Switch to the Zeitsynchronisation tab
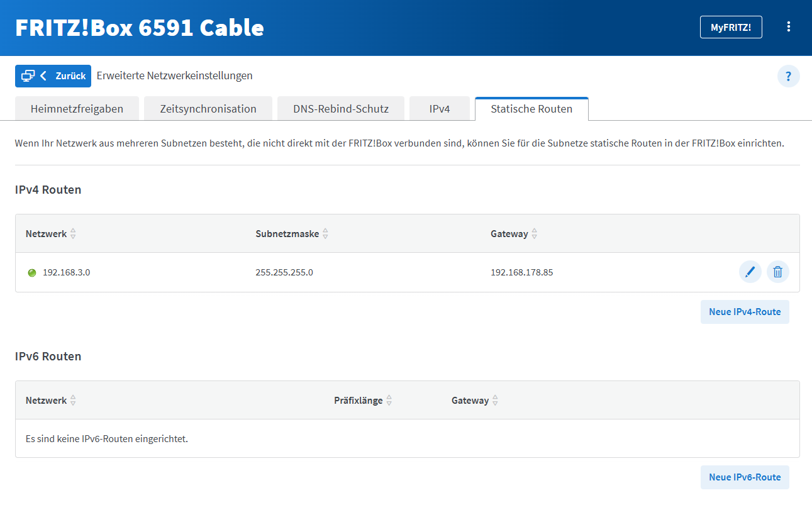Viewport: 812px width, 505px height. pos(208,109)
